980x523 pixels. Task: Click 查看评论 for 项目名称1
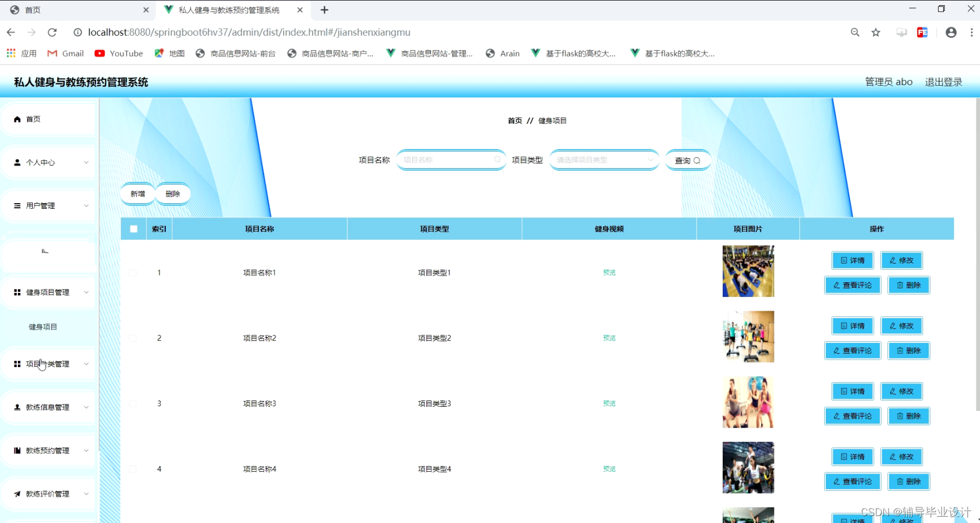pos(852,285)
